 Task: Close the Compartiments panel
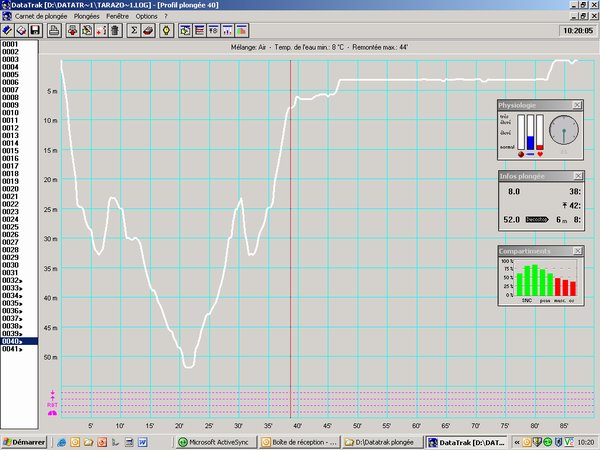coord(576,250)
